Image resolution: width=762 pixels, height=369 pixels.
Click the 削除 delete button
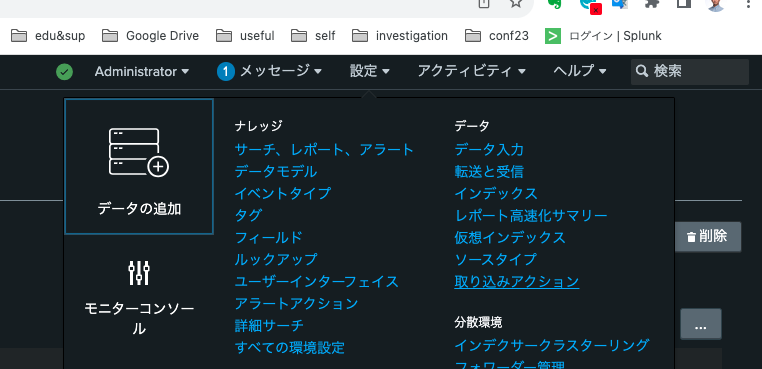tap(708, 237)
